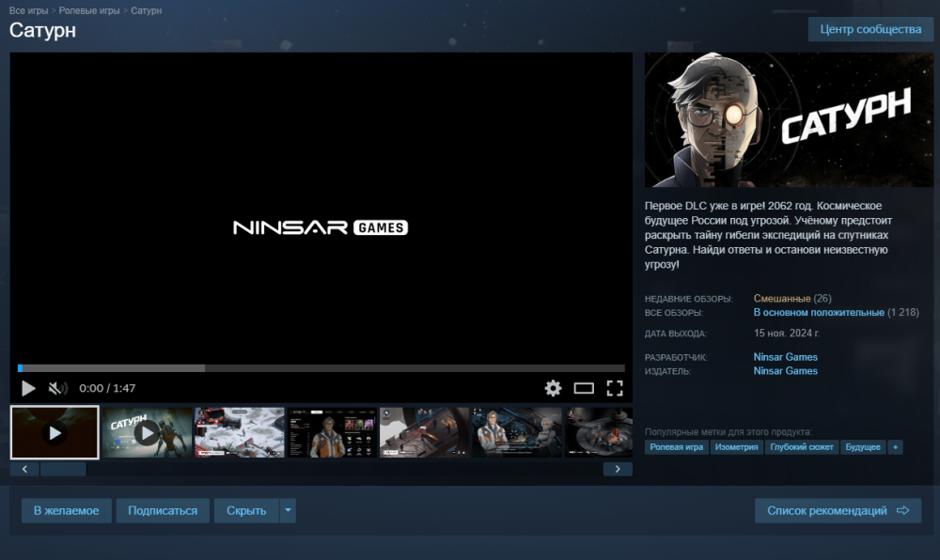The image size is (940, 560).
Task: Open recent reviews Смешанные link
Action: tap(782, 298)
